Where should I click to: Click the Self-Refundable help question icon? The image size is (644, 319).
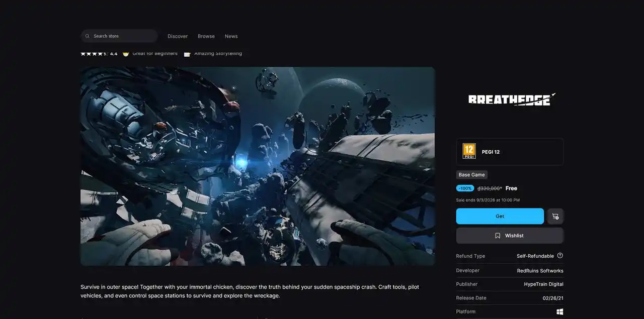[x=560, y=256]
